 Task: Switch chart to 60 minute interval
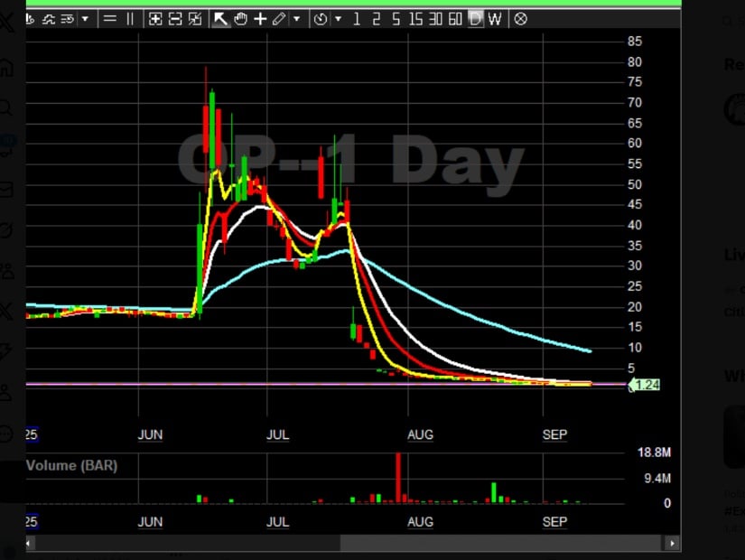tap(455, 19)
